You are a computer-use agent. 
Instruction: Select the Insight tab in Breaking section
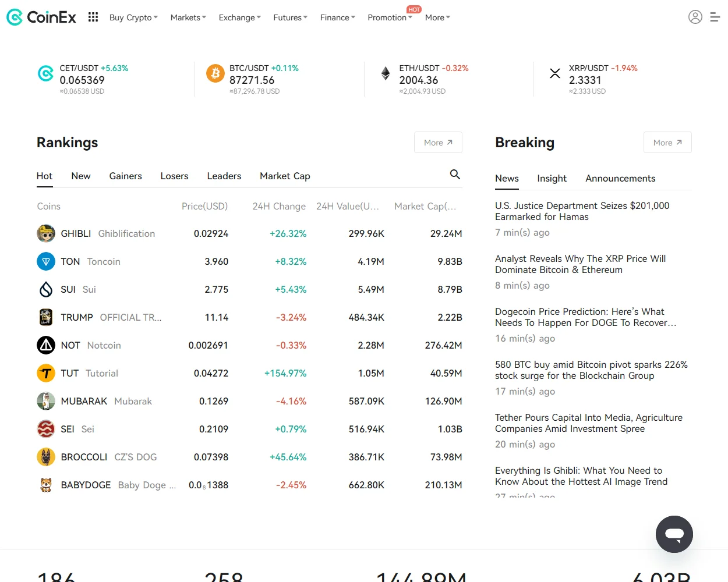552,178
